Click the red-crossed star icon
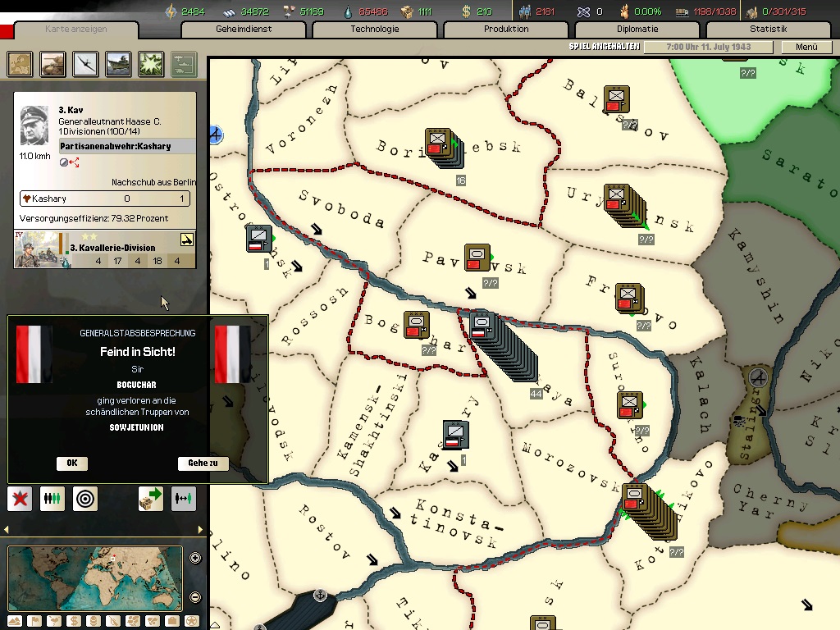 click(20, 499)
